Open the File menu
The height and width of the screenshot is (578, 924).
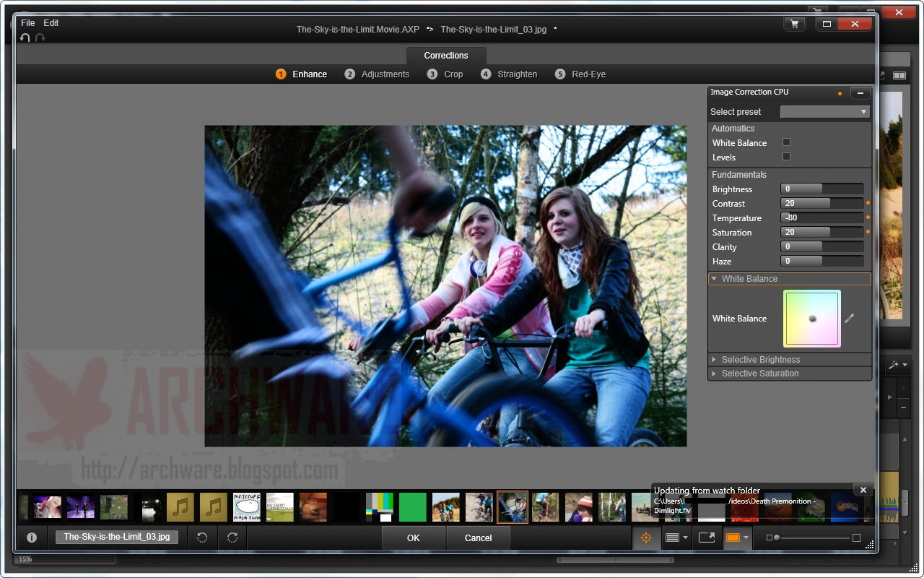(x=28, y=23)
